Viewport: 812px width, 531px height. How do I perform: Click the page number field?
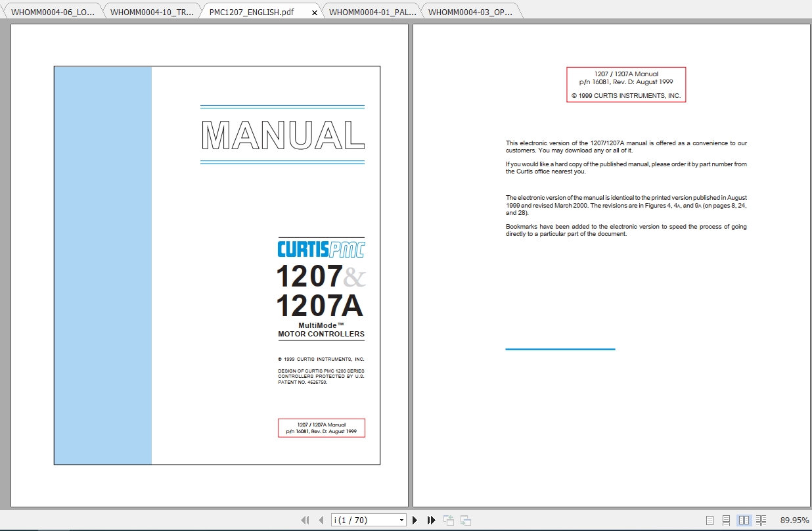tap(365, 520)
